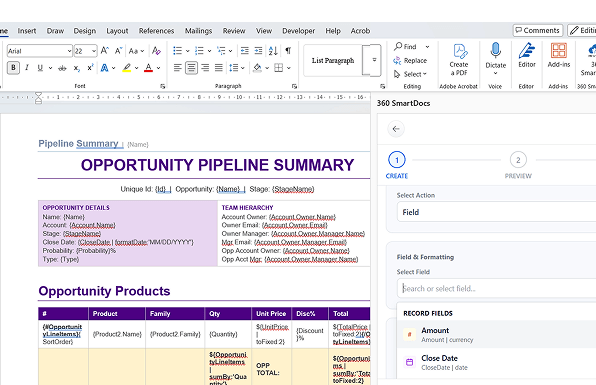Open the Editor proofing tool

pyautogui.click(x=527, y=55)
